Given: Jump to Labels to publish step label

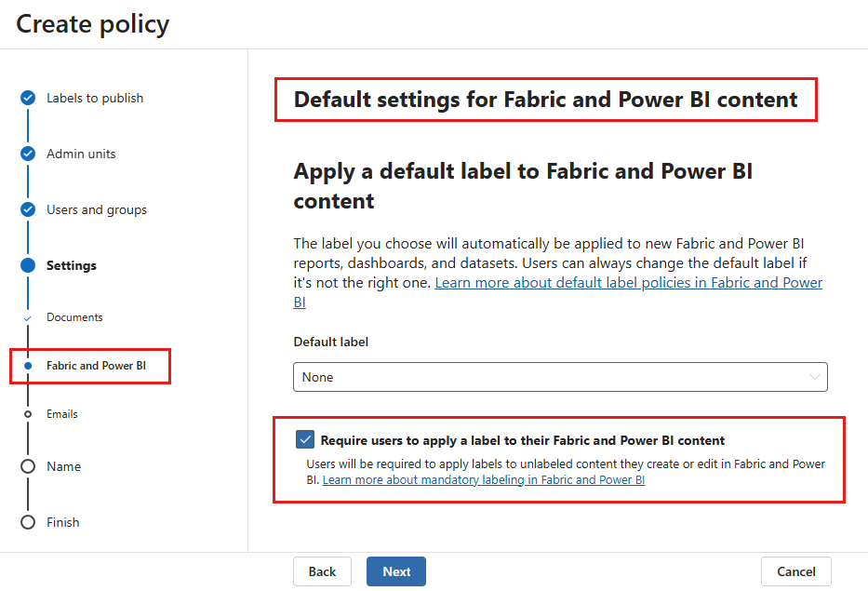Looking at the screenshot, I should pyautogui.click(x=95, y=99).
